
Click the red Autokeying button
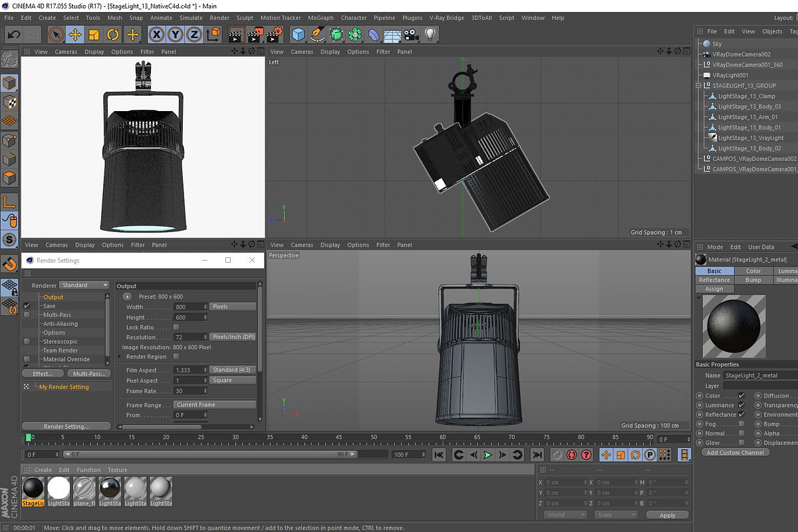571,455
